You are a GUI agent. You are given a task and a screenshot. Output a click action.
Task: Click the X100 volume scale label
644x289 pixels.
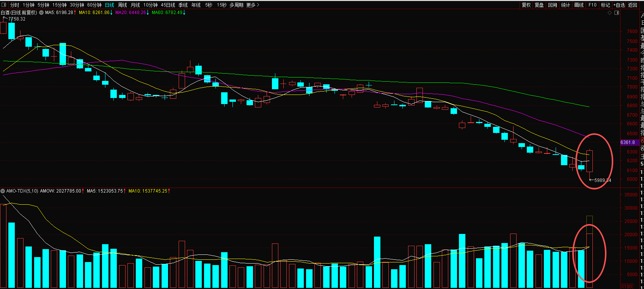(x=627, y=286)
